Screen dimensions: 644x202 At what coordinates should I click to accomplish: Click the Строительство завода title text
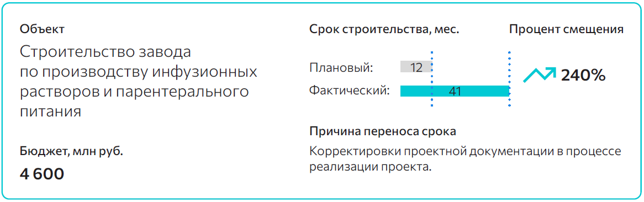106,52
